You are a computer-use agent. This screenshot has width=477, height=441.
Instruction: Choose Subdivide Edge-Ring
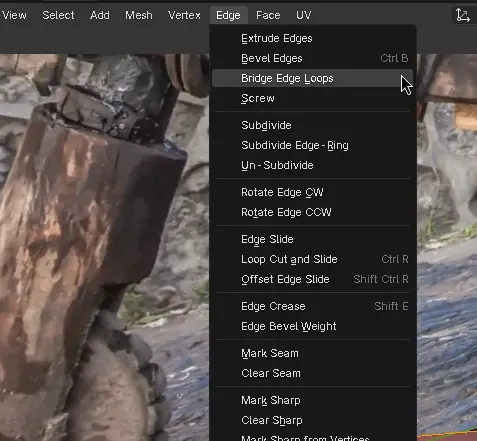tap(312, 145)
